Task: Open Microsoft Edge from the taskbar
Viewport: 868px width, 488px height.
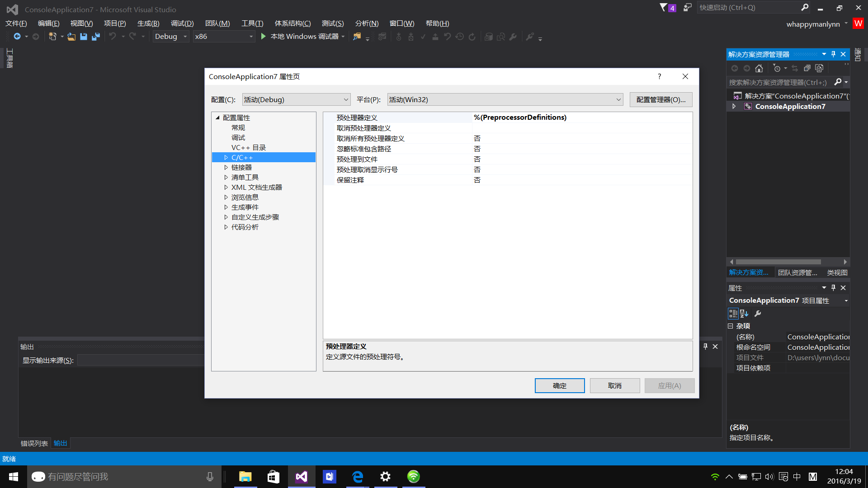Action: pos(358,477)
